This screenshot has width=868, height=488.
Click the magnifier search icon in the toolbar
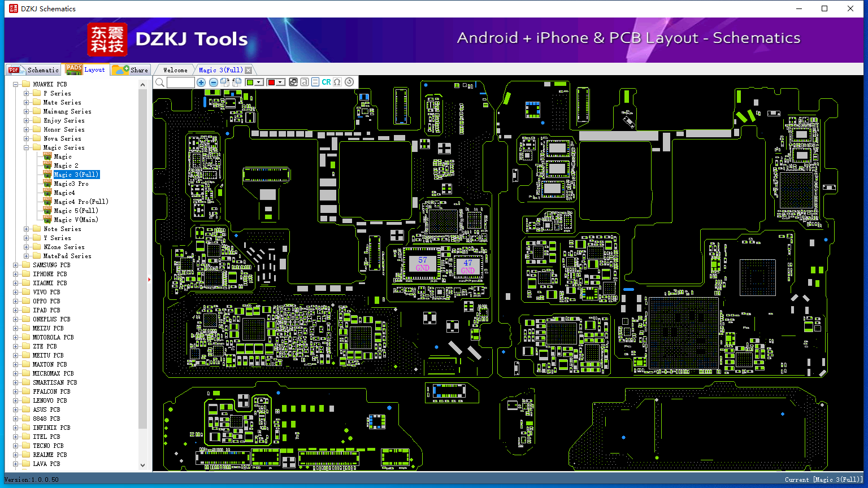(160, 82)
